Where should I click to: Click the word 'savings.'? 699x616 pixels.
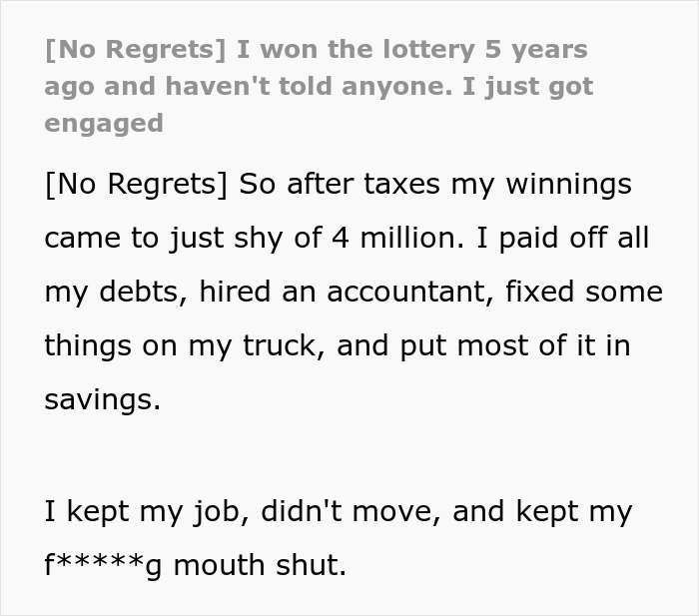(102, 399)
